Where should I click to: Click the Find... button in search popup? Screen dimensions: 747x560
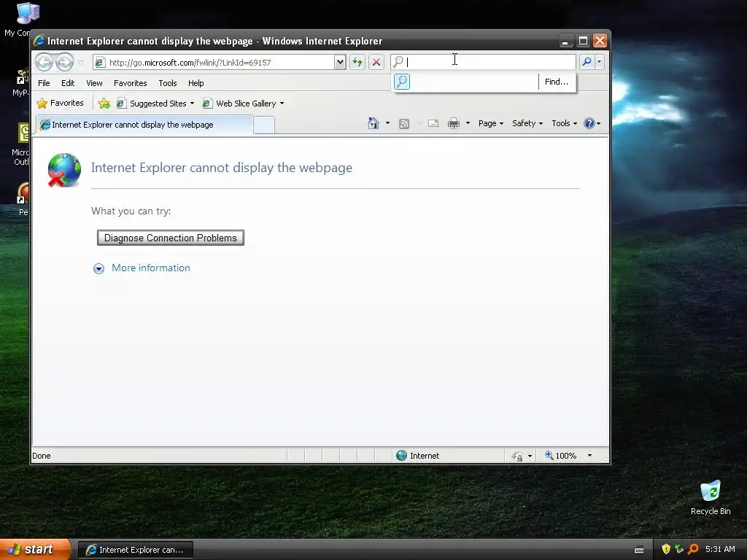pos(557,82)
